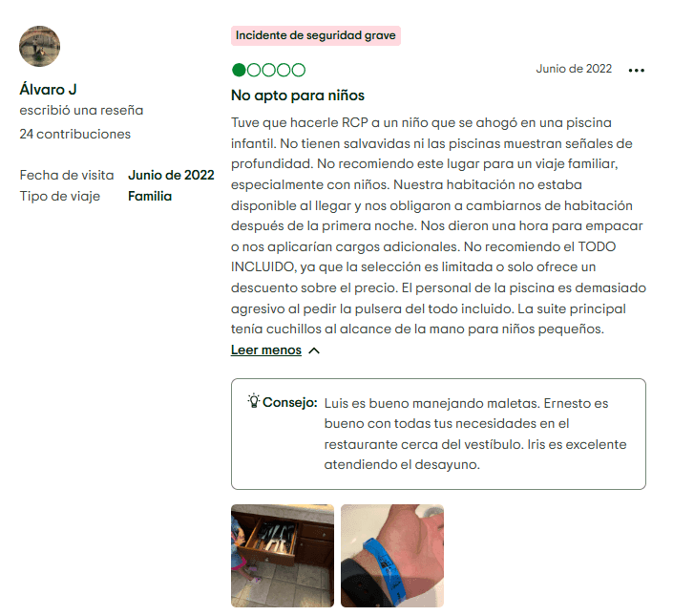673x616 pixels.
Task: Click the Álvaro J username
Action: 48,90
